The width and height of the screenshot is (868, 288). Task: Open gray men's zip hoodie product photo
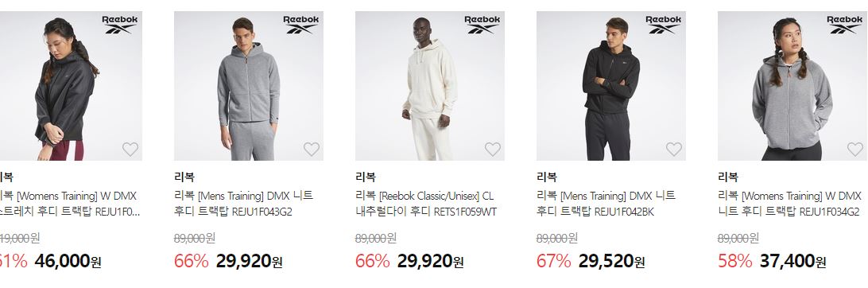click(249, 86)
